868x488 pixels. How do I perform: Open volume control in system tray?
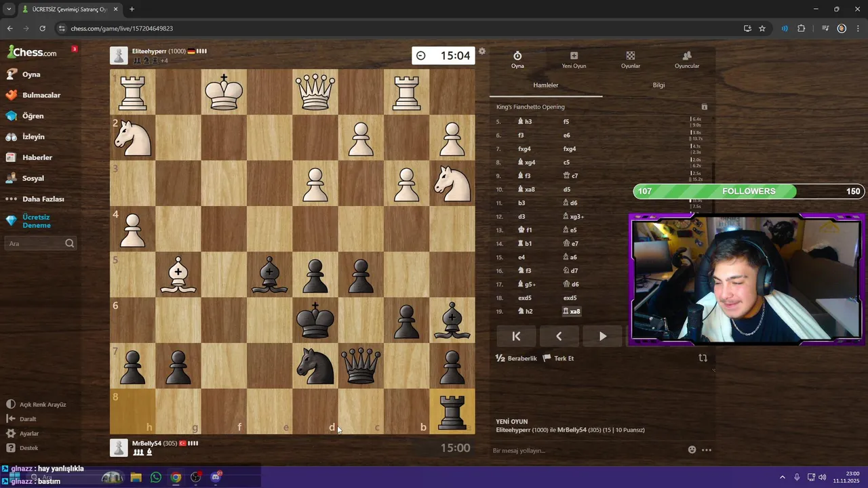[823, 477]
